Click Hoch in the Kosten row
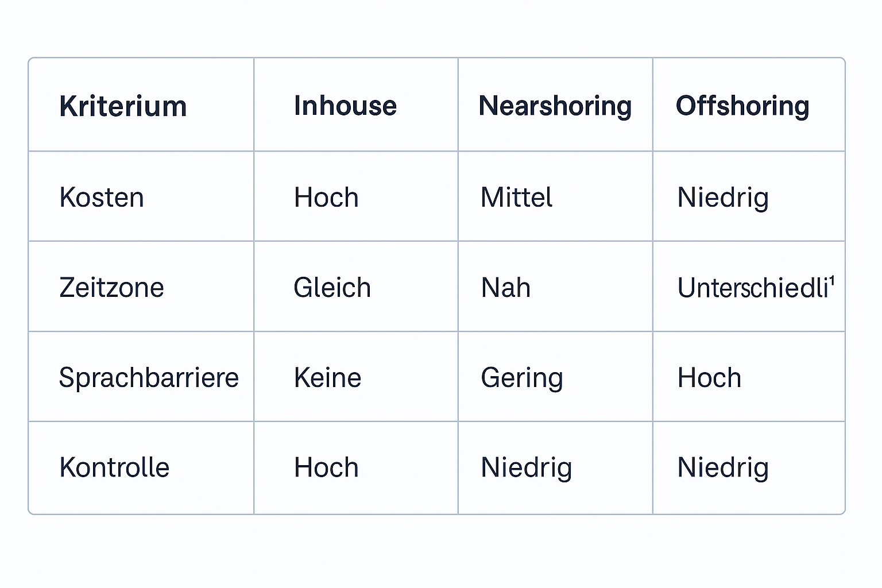Viewport: 882px width, 588px height. [326, 198]
